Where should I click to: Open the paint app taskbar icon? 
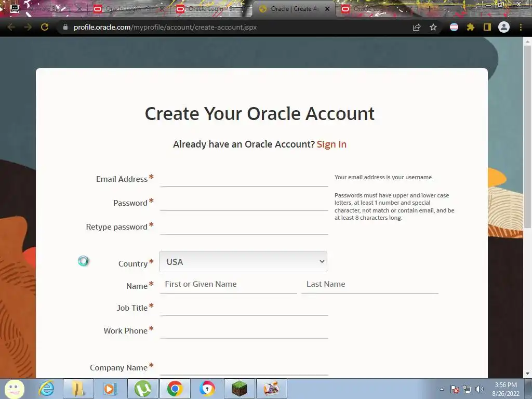pyautogui.click(x=271, y=389)
